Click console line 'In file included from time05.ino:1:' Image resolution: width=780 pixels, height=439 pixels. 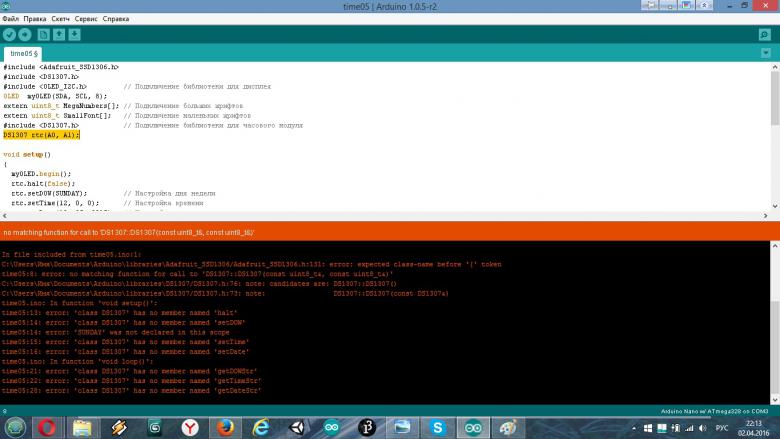[x=71, y=255]
